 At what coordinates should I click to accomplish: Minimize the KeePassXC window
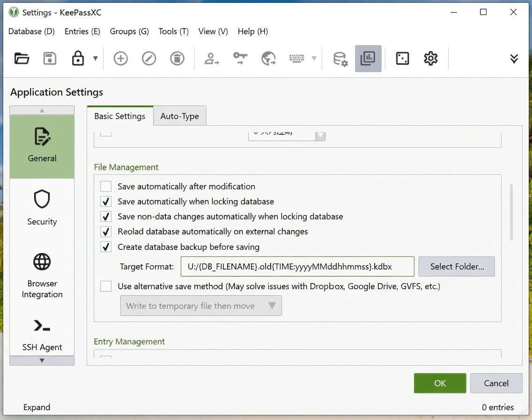tap(454, 12)
